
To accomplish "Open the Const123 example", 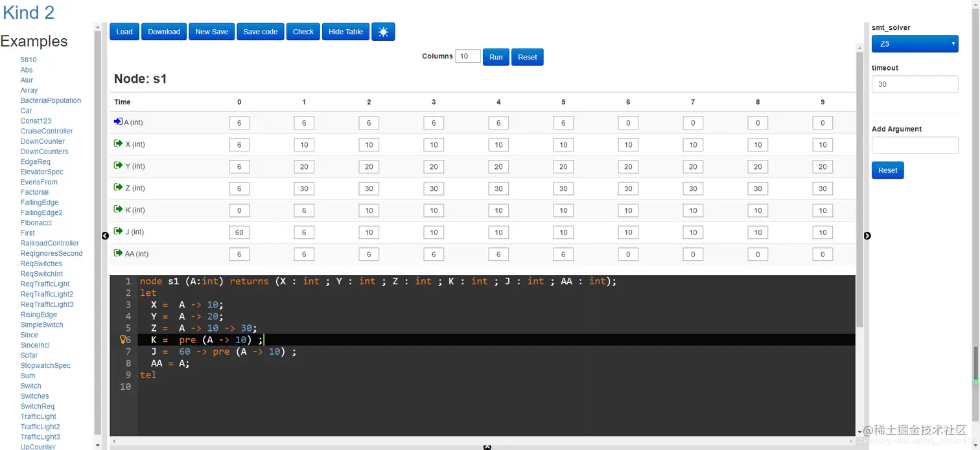I will pos(36,121).
